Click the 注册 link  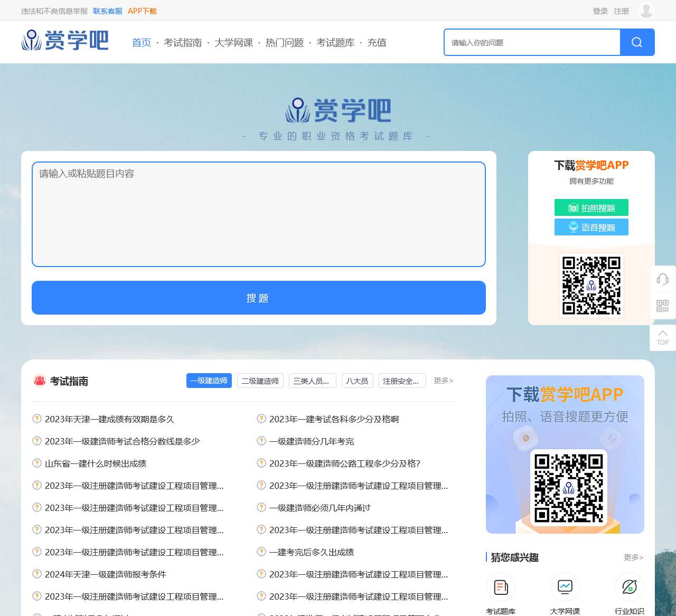[x=622, y=11]
